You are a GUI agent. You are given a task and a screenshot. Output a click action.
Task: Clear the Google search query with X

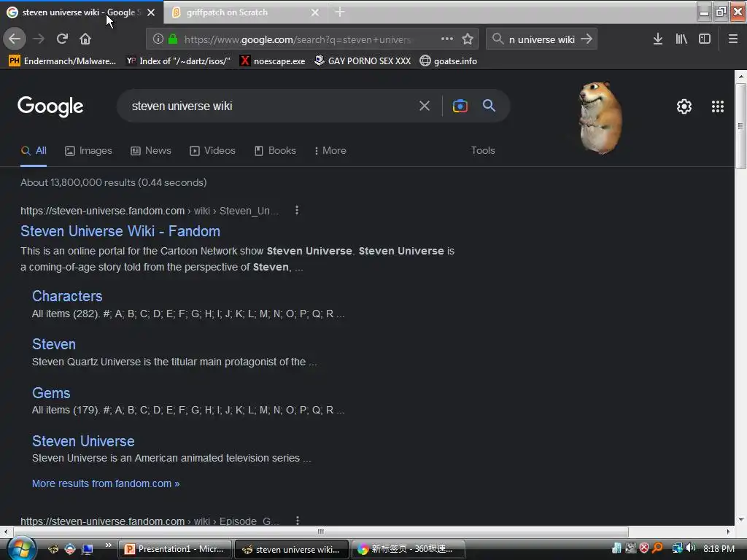(x=425, y=106)
